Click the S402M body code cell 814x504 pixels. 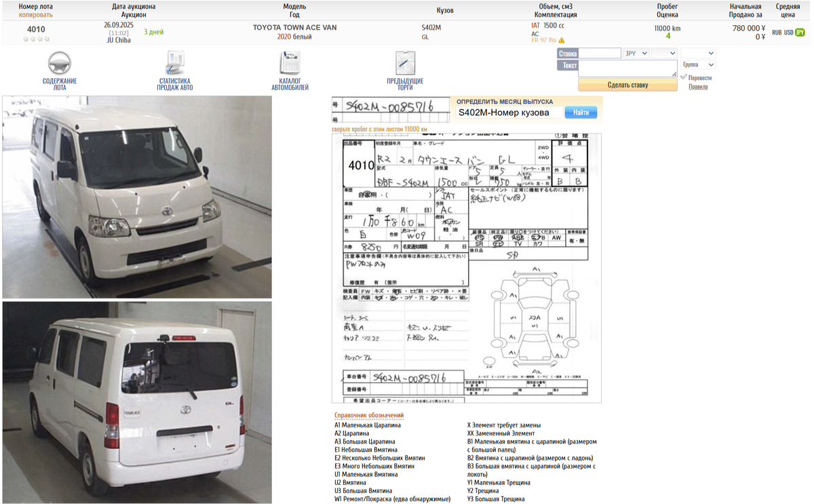(x=431, y=28)
